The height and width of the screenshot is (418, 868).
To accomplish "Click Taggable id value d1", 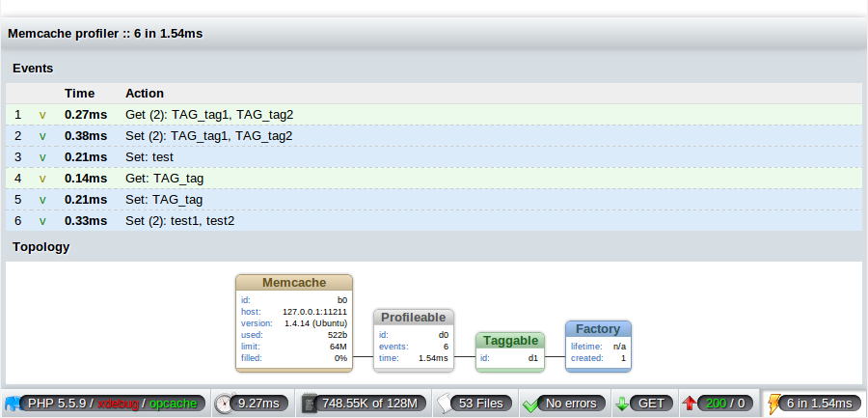I will click(x=533, y=358).
